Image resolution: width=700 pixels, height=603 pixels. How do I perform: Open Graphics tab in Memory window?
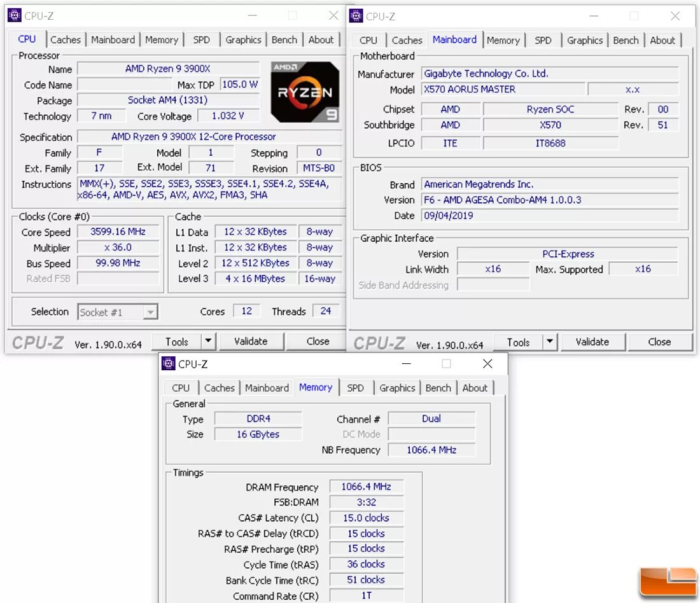tap(397, 388)
